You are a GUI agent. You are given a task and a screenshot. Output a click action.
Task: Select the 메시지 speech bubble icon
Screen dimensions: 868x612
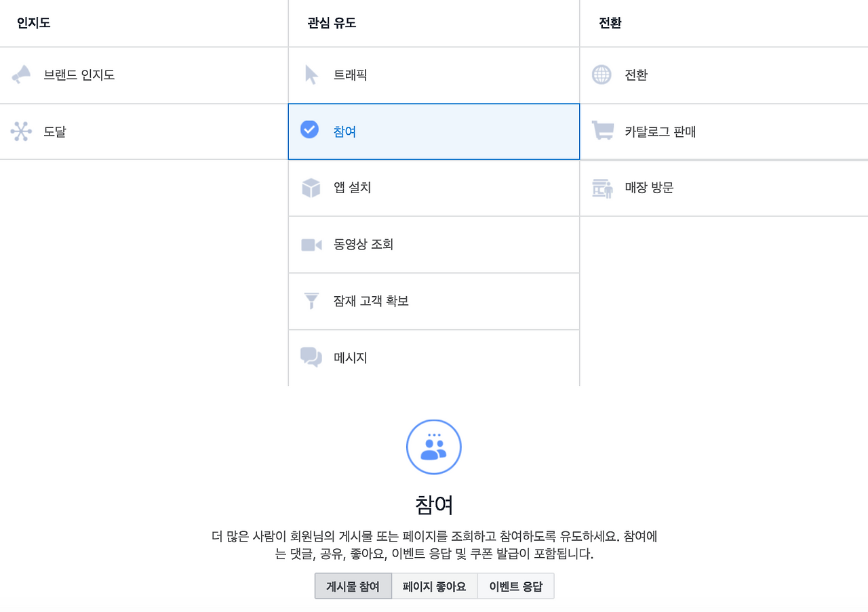click(311, 357)
